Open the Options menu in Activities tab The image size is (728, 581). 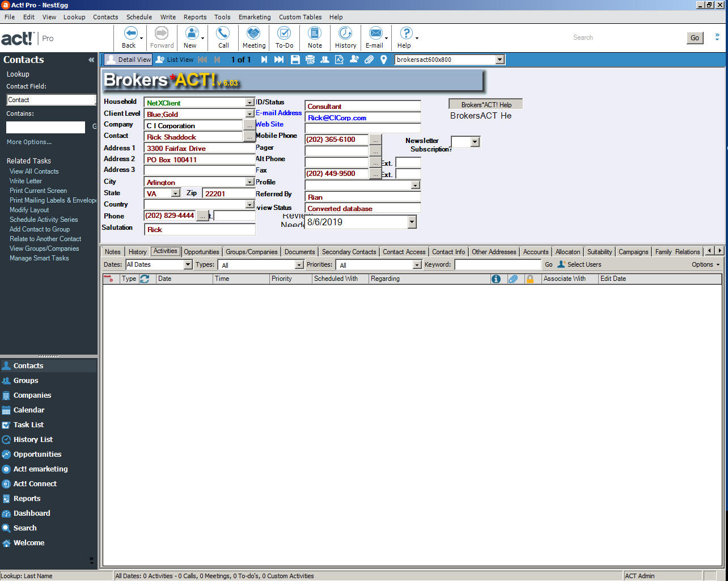coord(705,264)
